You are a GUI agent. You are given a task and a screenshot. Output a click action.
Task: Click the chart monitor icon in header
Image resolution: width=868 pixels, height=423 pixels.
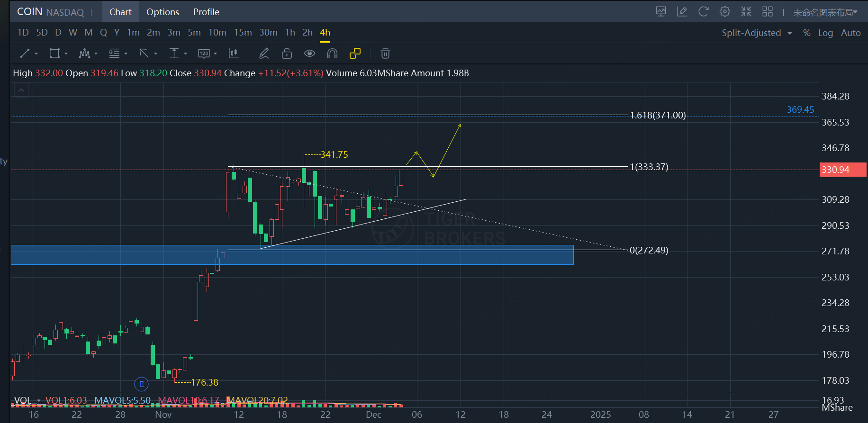(661, 12)
